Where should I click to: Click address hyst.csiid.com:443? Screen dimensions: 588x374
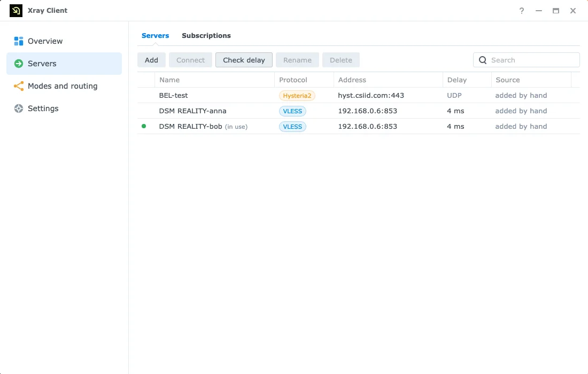coord(371,96)
